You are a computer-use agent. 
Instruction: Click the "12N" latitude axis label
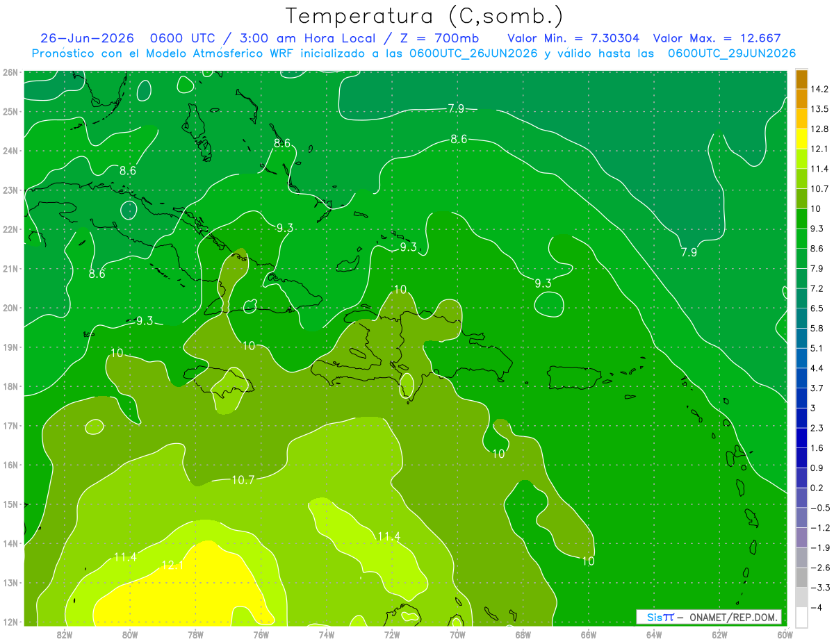[x=10, y=622]
